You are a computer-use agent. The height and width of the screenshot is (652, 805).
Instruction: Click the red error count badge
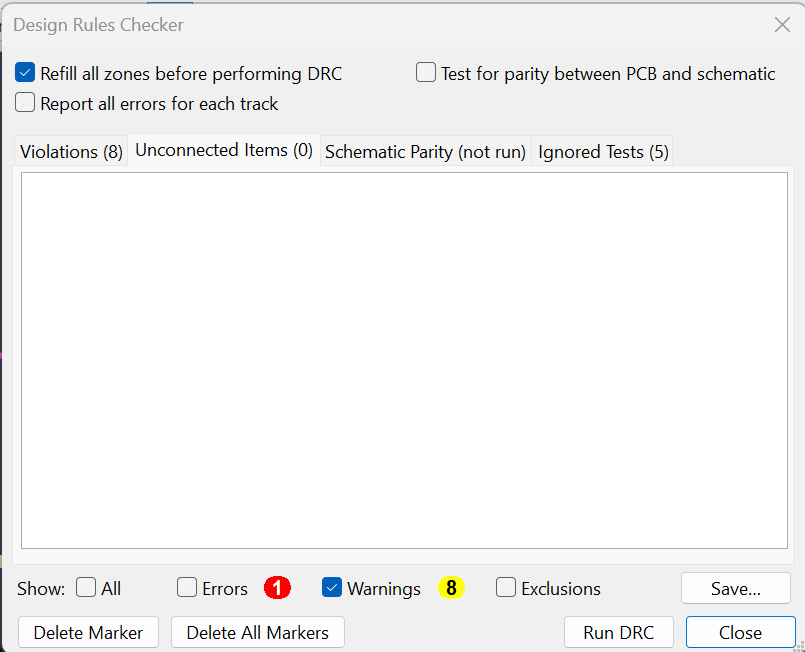coord(277,588)
